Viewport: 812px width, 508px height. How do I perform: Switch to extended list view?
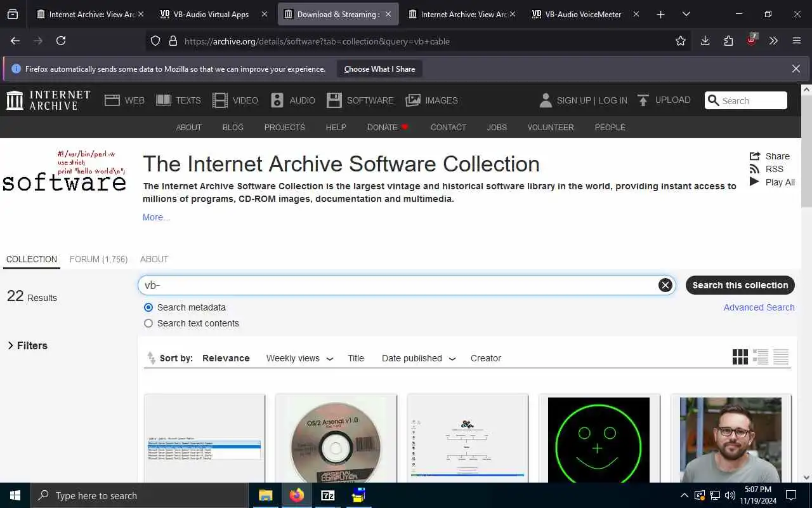pos(761,357)
